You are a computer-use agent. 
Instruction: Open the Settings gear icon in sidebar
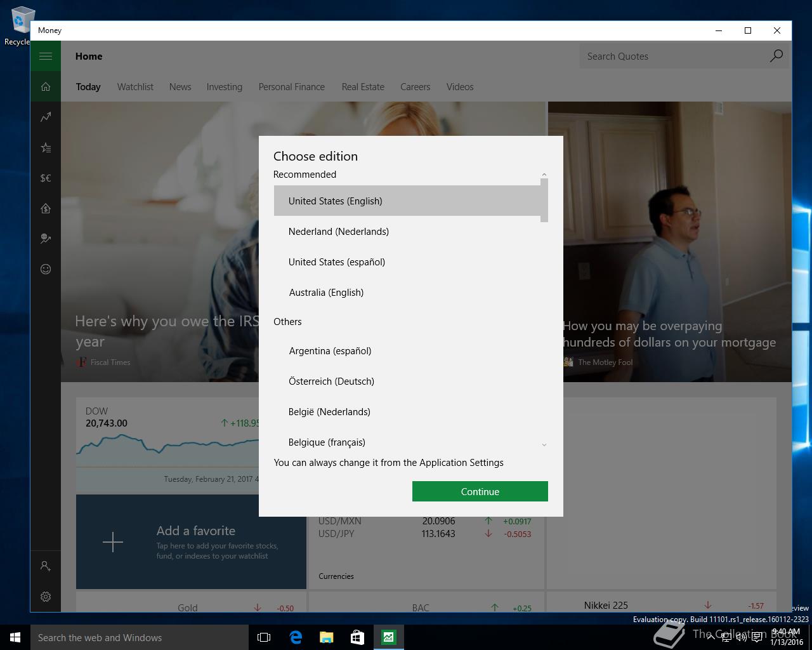[x=46, y=597]
